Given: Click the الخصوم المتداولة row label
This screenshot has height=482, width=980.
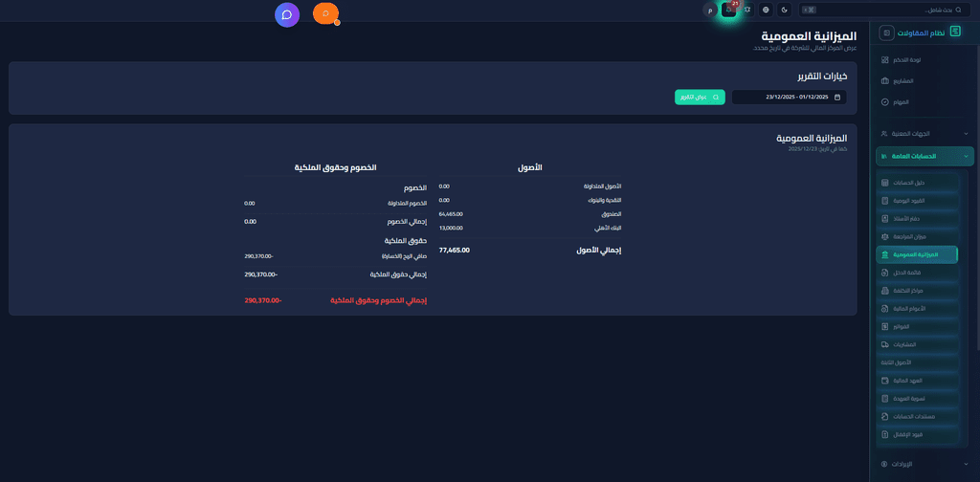Looking at the screenshot, I should click(x=408, y=204).
